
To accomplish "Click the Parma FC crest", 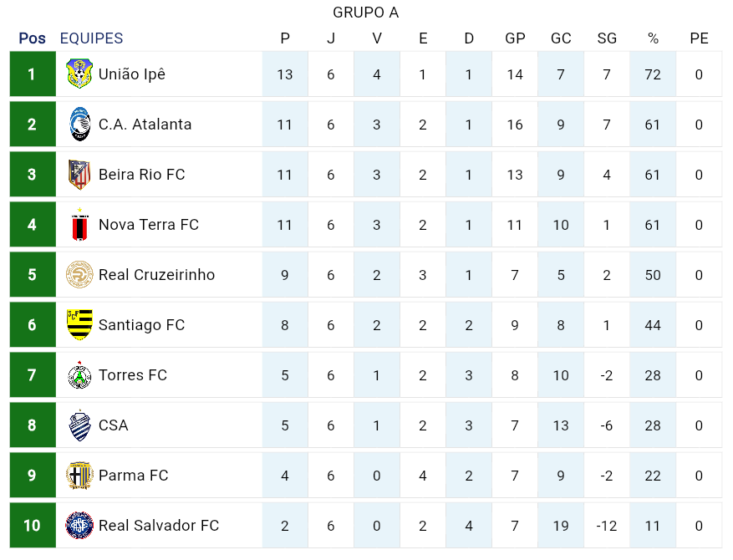I will [x=79, y=476].
